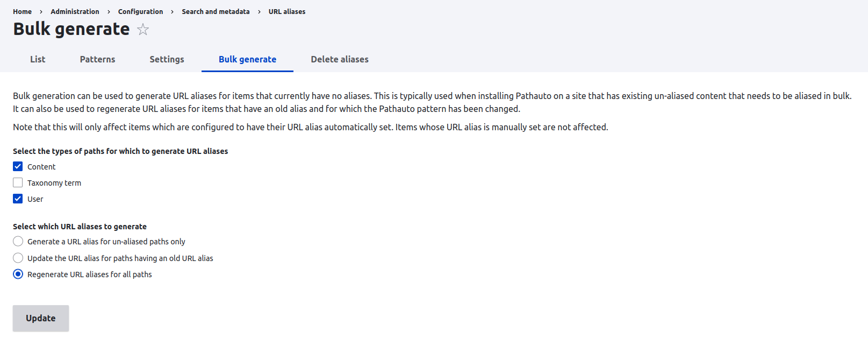Uncheck the User checkbox
This screenshot has width=868, height=345.
[17, 199]
